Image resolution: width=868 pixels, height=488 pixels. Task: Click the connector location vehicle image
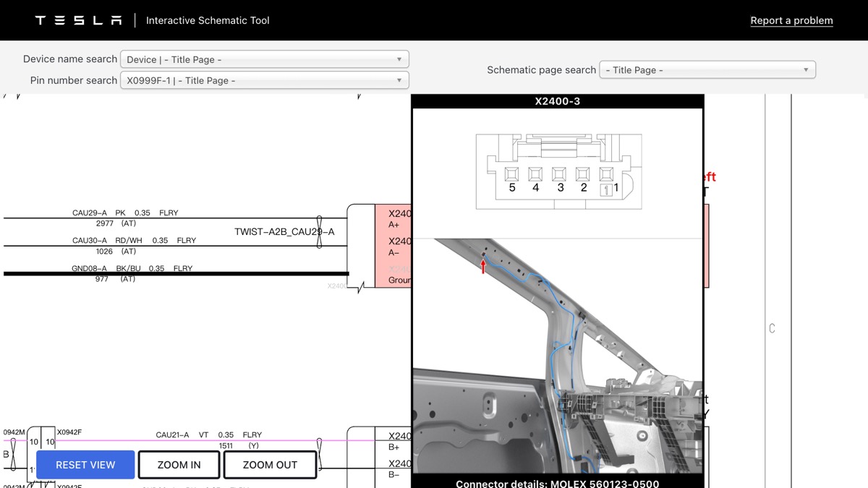click(x=557, y=356)
